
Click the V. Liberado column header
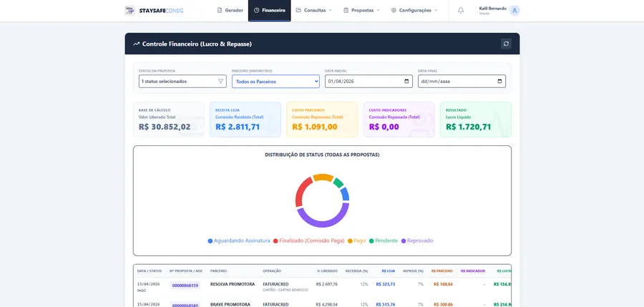(x=327, y=271)
